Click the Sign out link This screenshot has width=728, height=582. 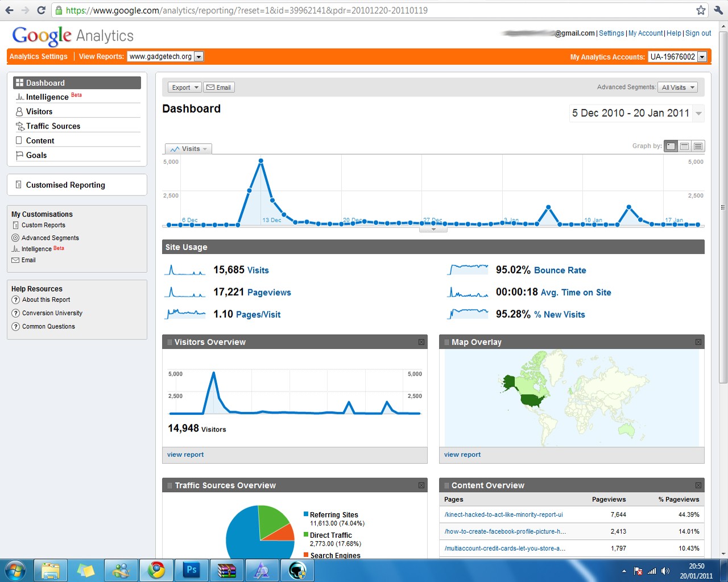[698, 34]
